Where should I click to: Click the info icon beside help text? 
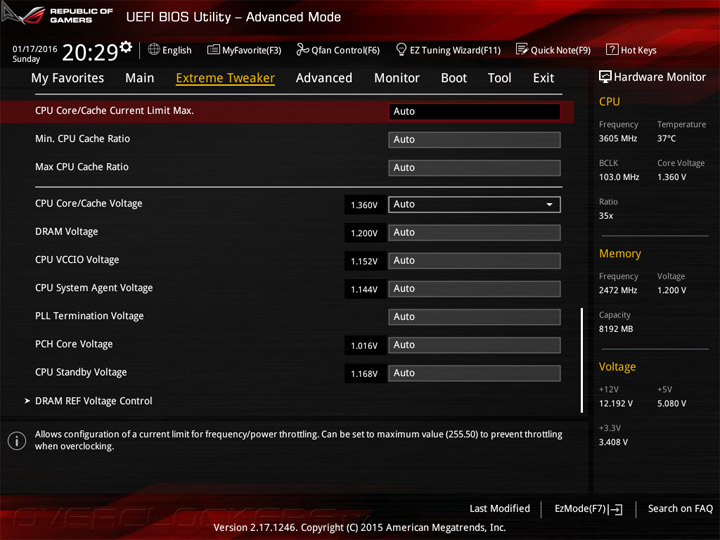17,441
